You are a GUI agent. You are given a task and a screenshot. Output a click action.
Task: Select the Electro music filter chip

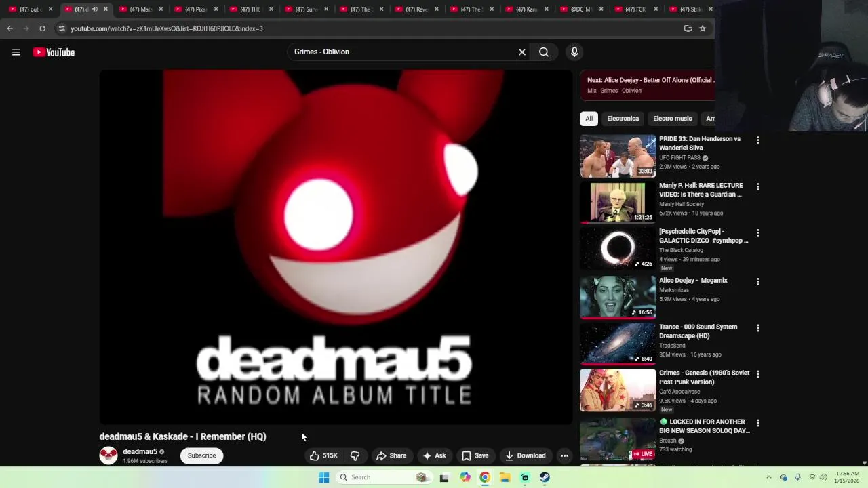(672, 119)
